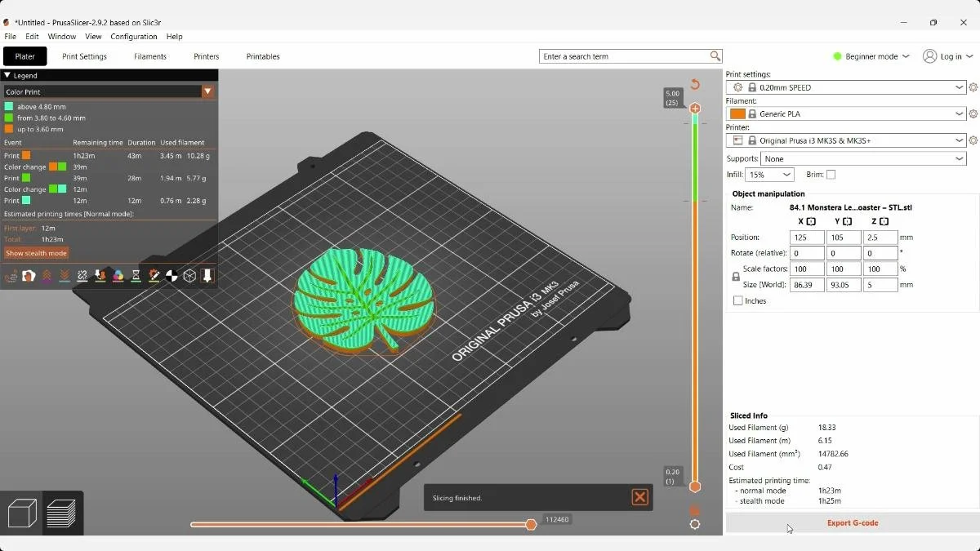The width and height of the screenshot is (980, 551).
Task: Click the user account icon beside Log in
Action: [x=929, y=56]
